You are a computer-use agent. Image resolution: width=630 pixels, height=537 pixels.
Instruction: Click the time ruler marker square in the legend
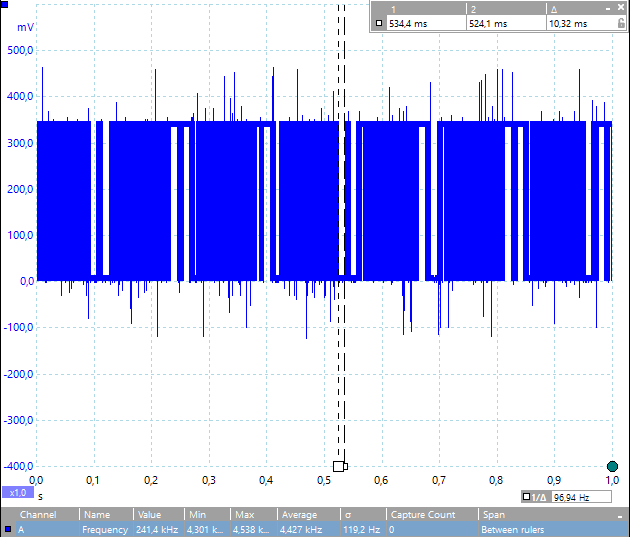378,23
